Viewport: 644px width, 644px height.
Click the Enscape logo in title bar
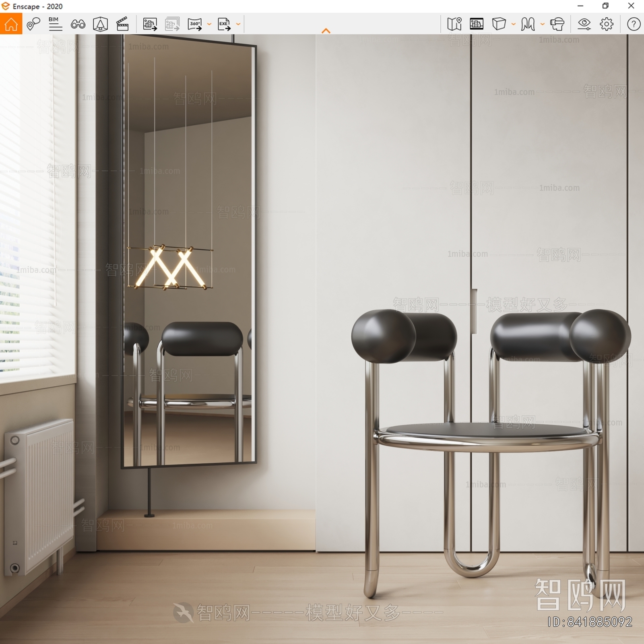6,6
